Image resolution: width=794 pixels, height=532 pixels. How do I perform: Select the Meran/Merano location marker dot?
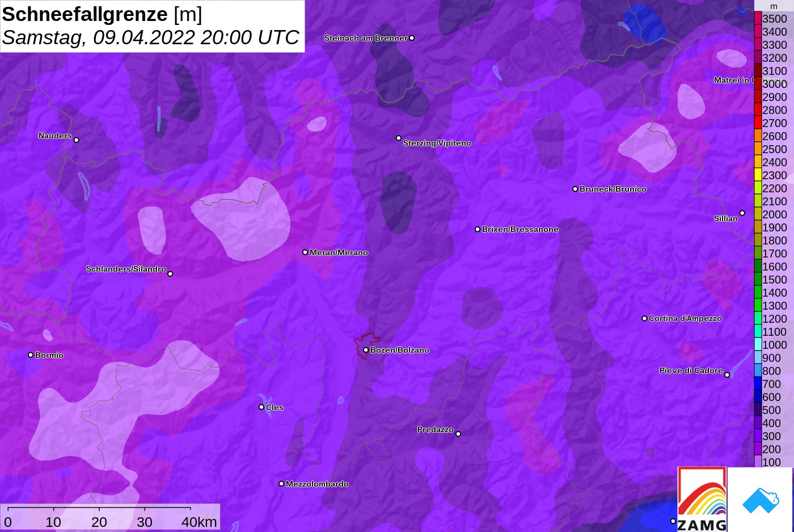pos(305,252)
